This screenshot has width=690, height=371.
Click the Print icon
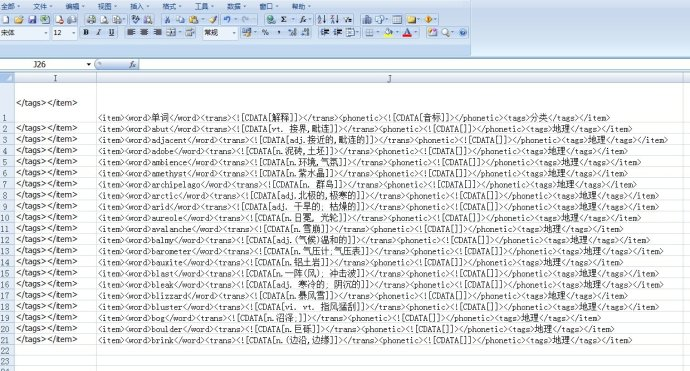pyautogui.click(x=91, y=19)
